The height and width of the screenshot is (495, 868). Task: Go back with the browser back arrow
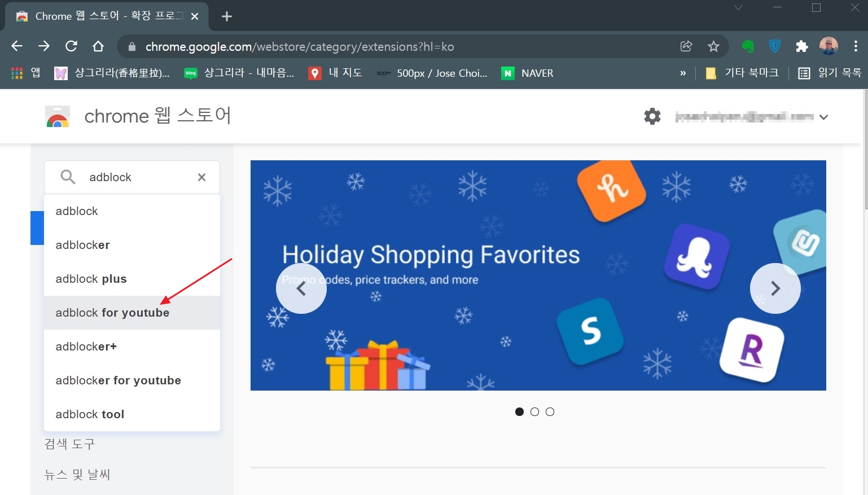click(17, 46)
